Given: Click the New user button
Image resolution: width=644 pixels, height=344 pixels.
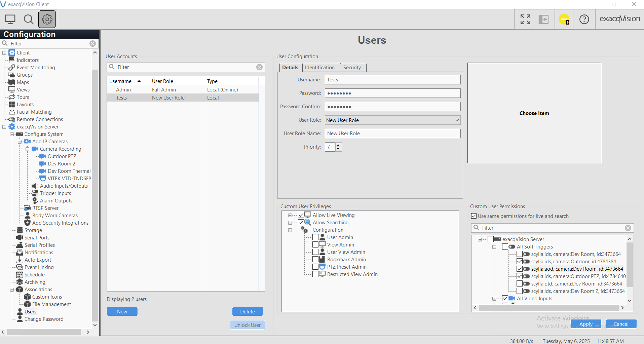Looking at the screenshot, I should coord(122,312).
